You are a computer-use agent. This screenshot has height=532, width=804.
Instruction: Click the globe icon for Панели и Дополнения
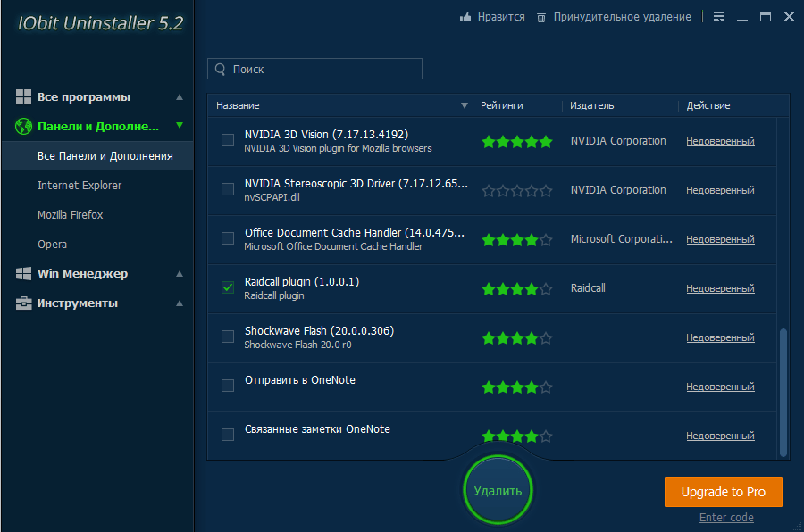(23, 126)
